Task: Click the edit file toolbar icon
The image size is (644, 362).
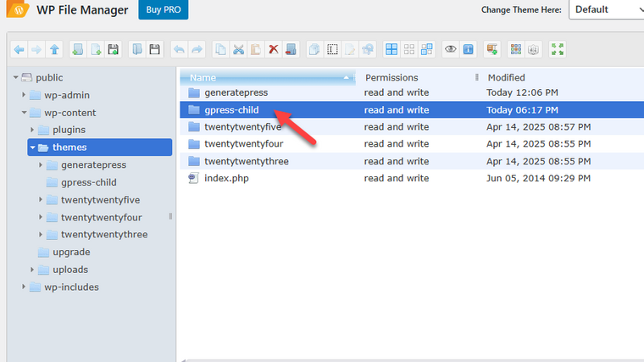Action: [350, 50]
